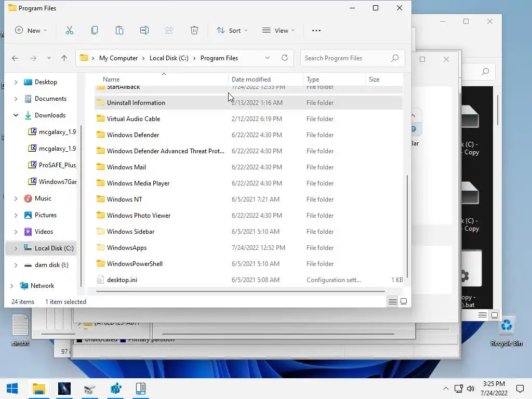Select the desktop.ini file
The image size is (532, 399).
coord(249,280)
